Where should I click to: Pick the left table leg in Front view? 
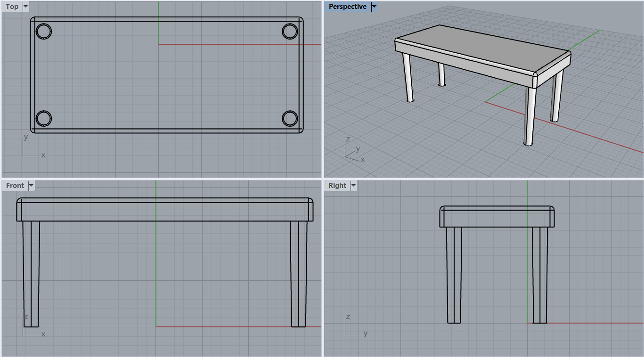coord(31,274)
